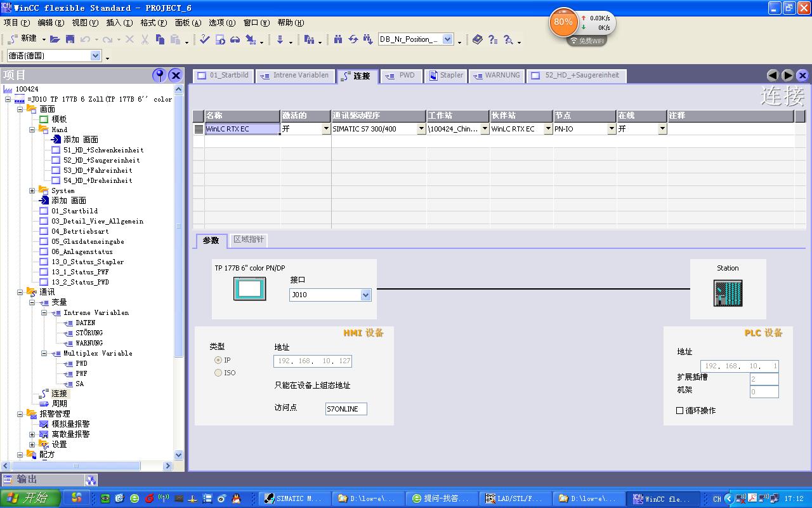The width and height of the screenshot is (812, 508).
Task: Select 06_Anlagenstatus in project tree
Action: tap(82, 251)
